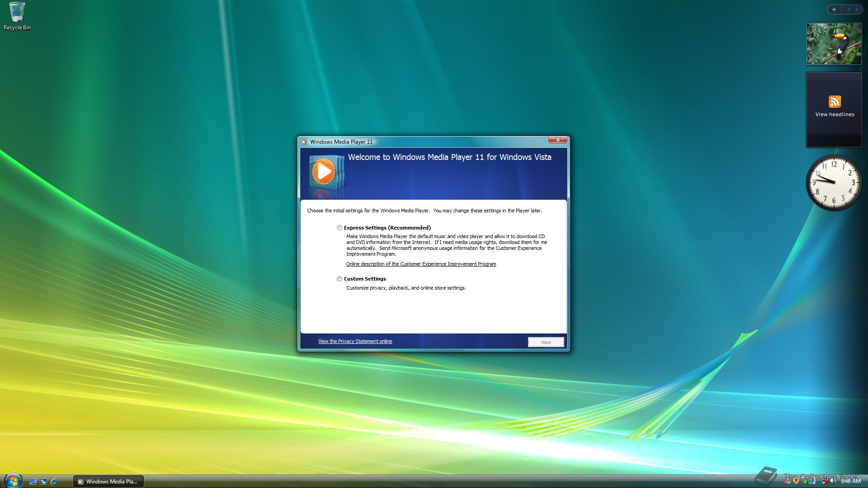Close the Windows Media Player 11 dialog

point(558,140)
